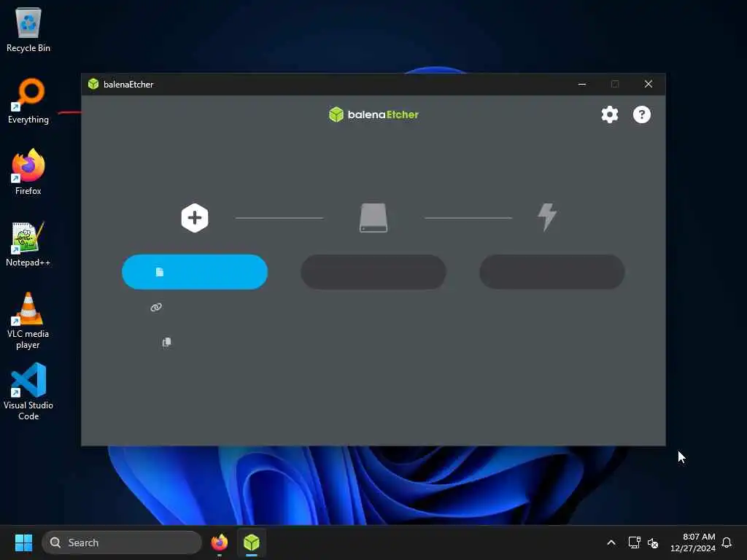Select the VLC media player desktop shortcut
Image resolution: width=747 pixels, height=560 pixels.
pos(28,321)
